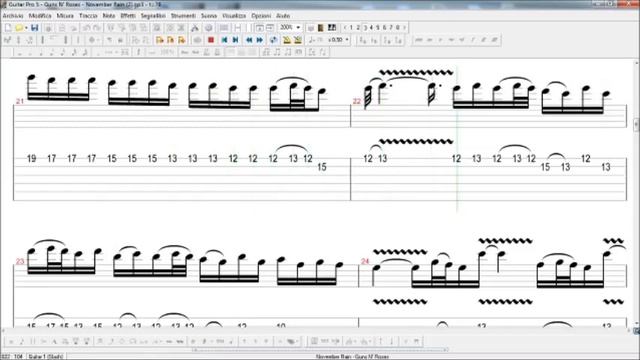Click the fretboard view icon

pos(321,28)
